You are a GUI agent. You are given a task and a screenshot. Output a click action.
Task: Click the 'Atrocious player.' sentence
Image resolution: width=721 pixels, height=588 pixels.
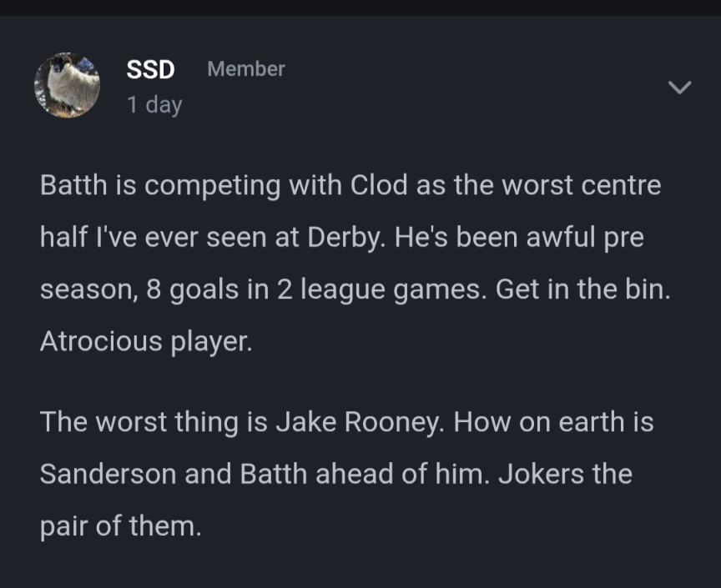(146, 342)
